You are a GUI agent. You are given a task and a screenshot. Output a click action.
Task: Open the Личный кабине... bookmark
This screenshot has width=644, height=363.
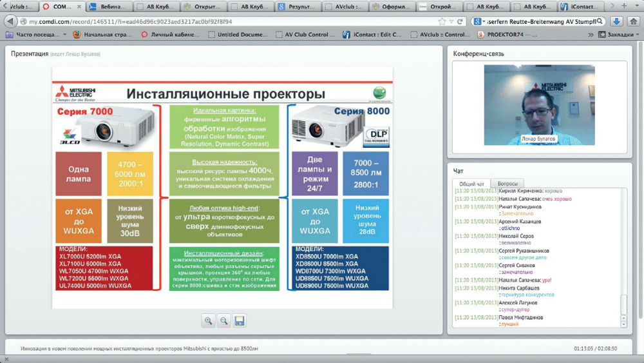170,35
